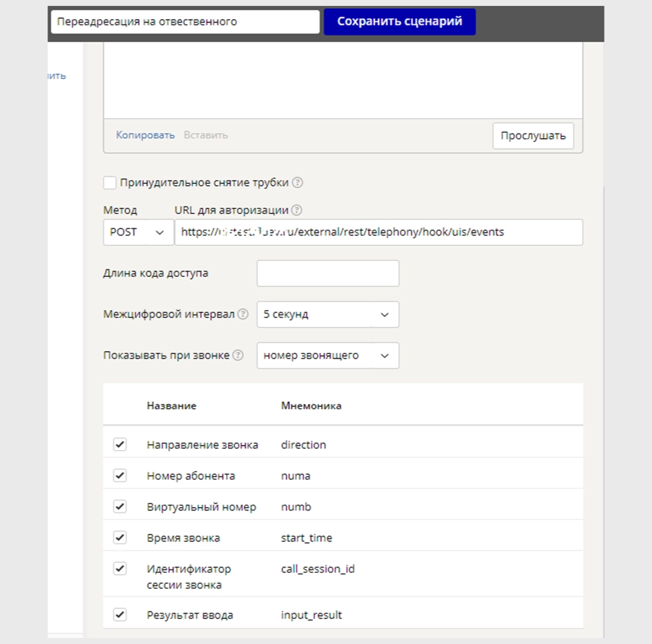
Task: Enable Принудительное снятие трубки checkbox
Action: pos(110,183)
